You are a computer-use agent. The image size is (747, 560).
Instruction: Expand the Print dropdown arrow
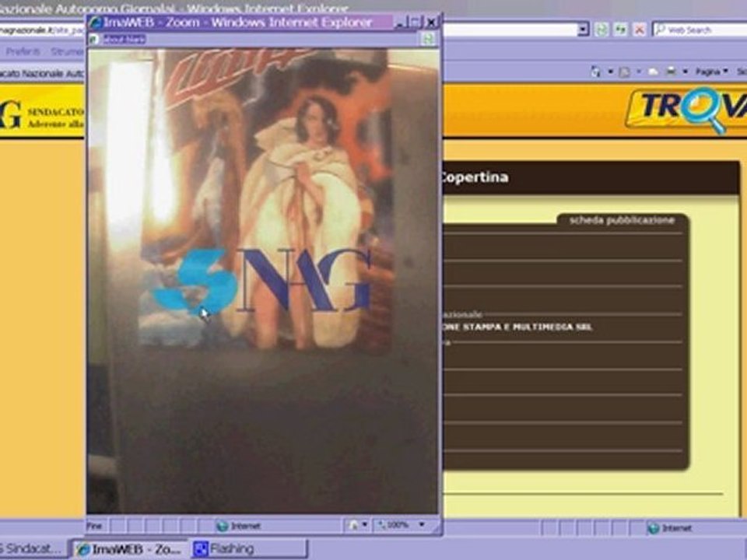(685, 72)
